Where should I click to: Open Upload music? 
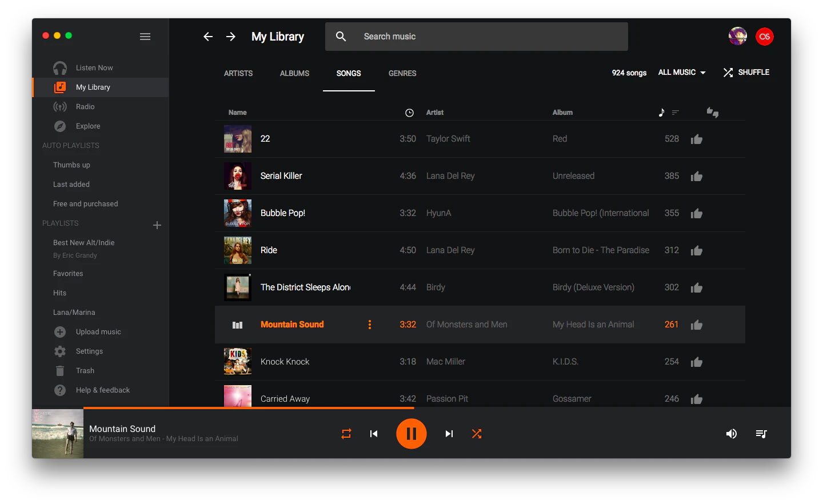101,332
